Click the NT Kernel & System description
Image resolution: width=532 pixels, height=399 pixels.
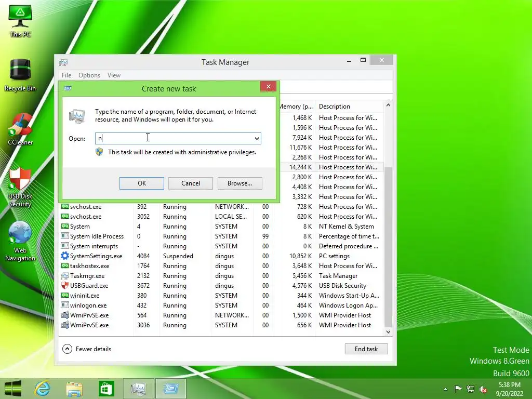pos(347,227)
